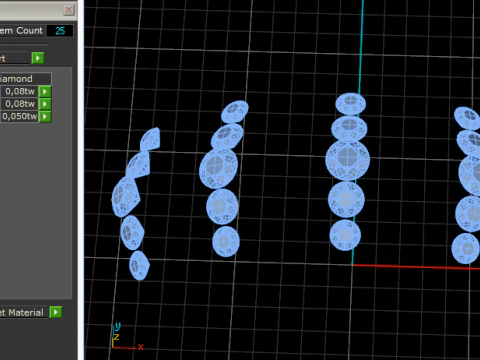The image size is (480, 360).
Task: Select the Gem Count value 25 field
Action: click(x=60, y=31)
